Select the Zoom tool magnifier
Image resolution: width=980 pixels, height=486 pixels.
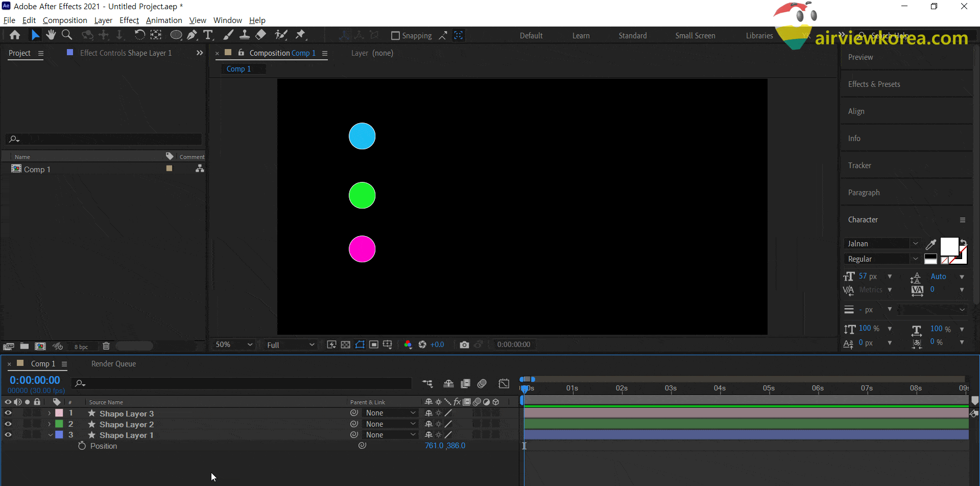[x=67, y=35]
